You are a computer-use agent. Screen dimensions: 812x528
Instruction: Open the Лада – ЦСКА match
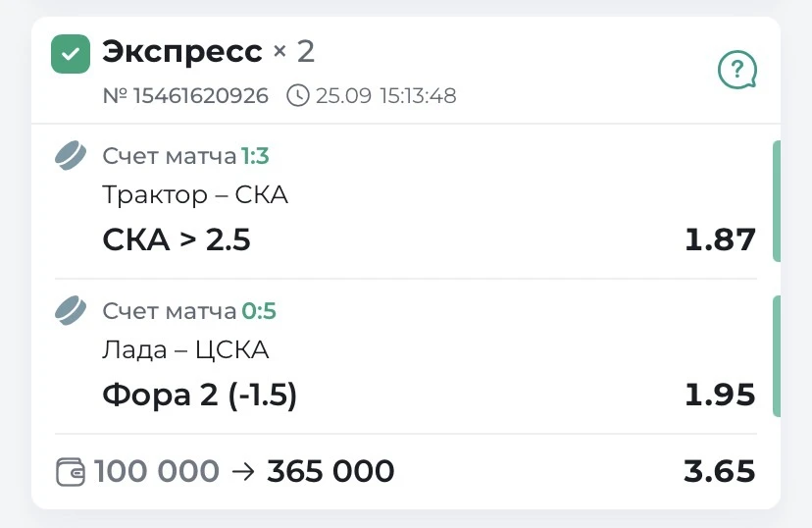click(x=185, y=349)
